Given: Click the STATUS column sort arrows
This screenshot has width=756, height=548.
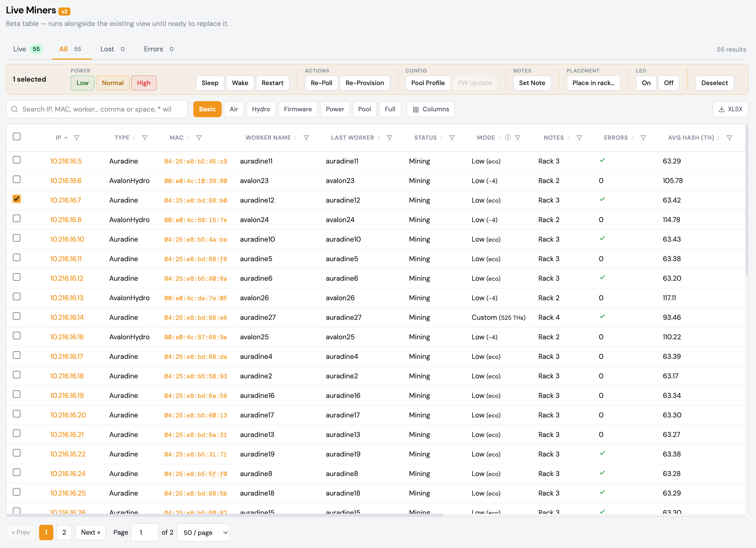Looking at the screenshot, I should coord(441,138).
